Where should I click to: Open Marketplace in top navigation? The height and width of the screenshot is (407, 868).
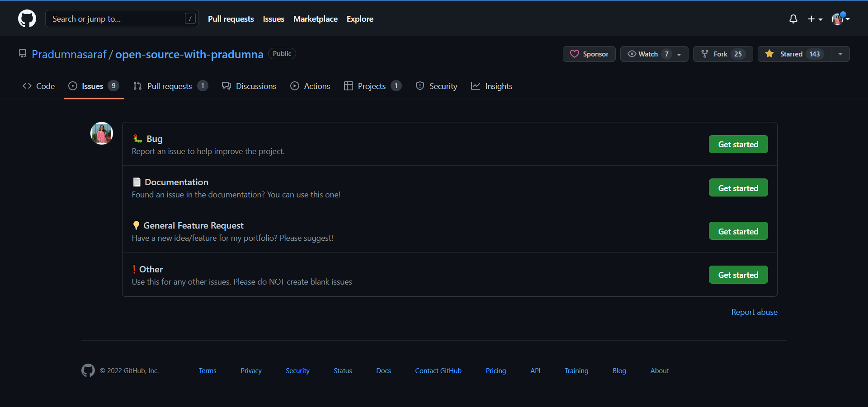[x=316, y=19]
